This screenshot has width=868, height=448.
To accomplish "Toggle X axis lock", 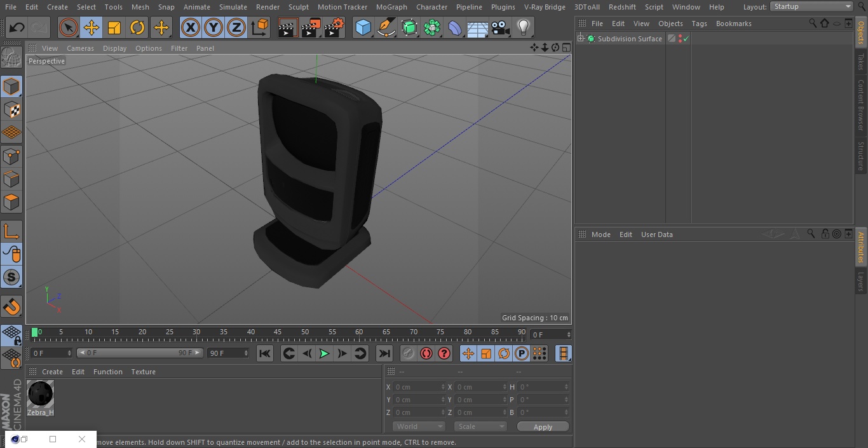I will (191, 27).
